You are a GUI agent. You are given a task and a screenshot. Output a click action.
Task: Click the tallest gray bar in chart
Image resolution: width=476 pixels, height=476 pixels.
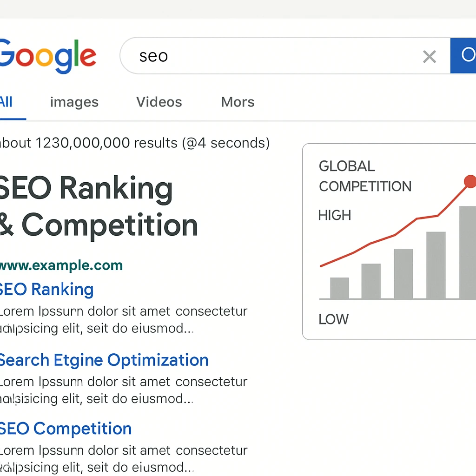pos(468,253)
